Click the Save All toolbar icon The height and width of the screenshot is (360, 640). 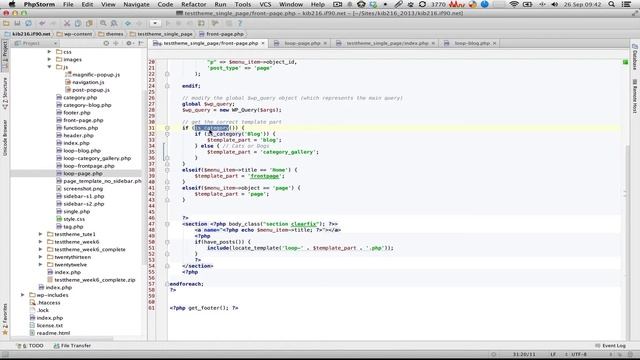(x=17, y=24)
